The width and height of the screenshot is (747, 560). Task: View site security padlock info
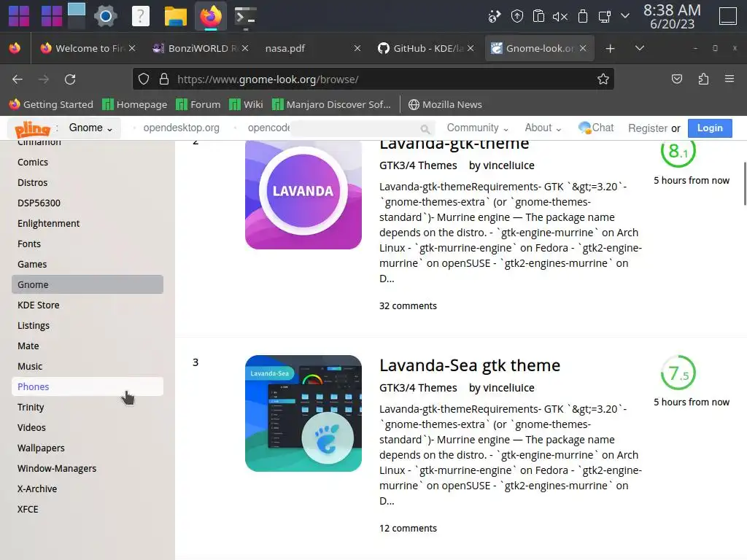[164, 79]
